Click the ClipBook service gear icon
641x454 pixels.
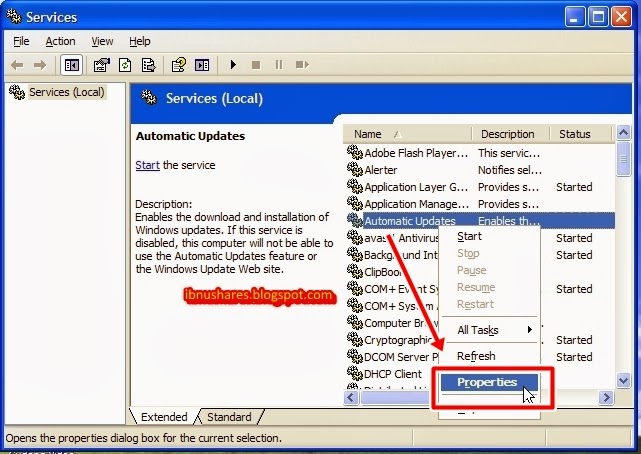point(355,271)
